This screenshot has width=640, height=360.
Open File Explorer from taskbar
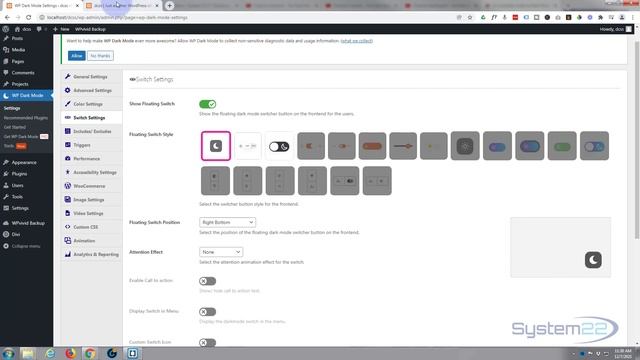coord(28,353)
